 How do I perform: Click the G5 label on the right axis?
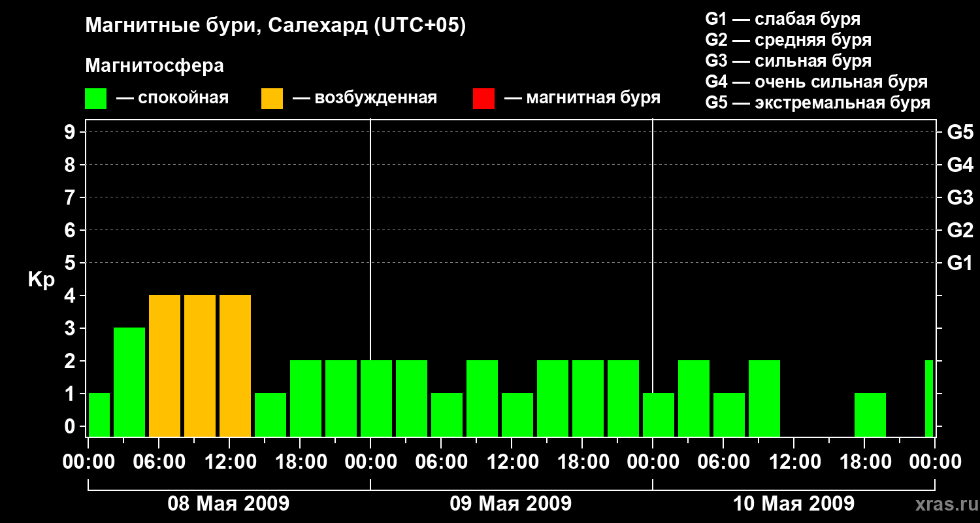pos(960,132)
